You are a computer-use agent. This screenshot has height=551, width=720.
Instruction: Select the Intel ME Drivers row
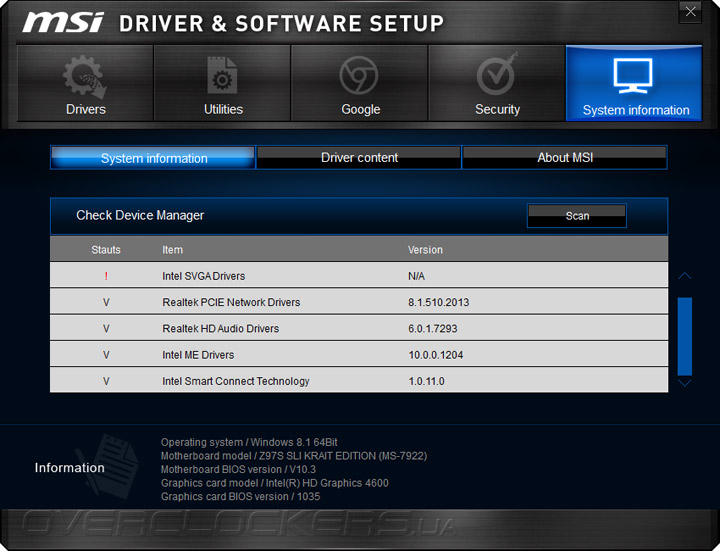pyautogui.click(x=359, y=354)
